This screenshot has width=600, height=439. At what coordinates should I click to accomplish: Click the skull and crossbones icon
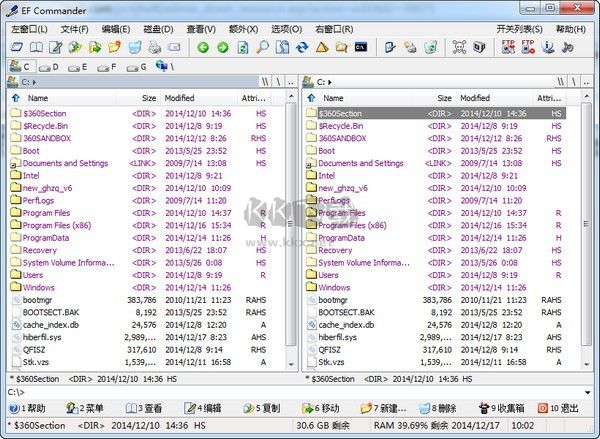[x=459, y=47]
